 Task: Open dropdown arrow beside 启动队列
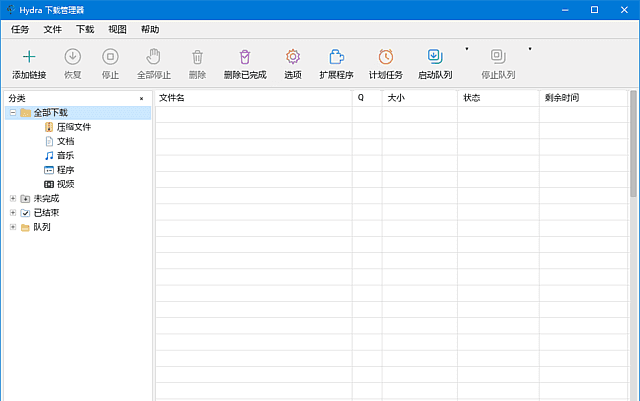tap(467, 49)
